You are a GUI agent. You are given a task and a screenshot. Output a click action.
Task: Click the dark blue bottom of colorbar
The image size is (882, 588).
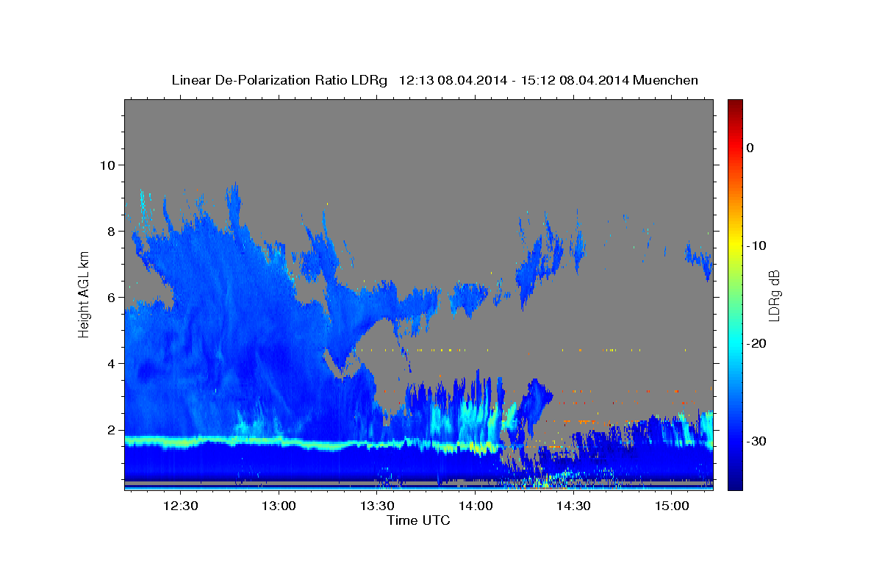(735, 481)
